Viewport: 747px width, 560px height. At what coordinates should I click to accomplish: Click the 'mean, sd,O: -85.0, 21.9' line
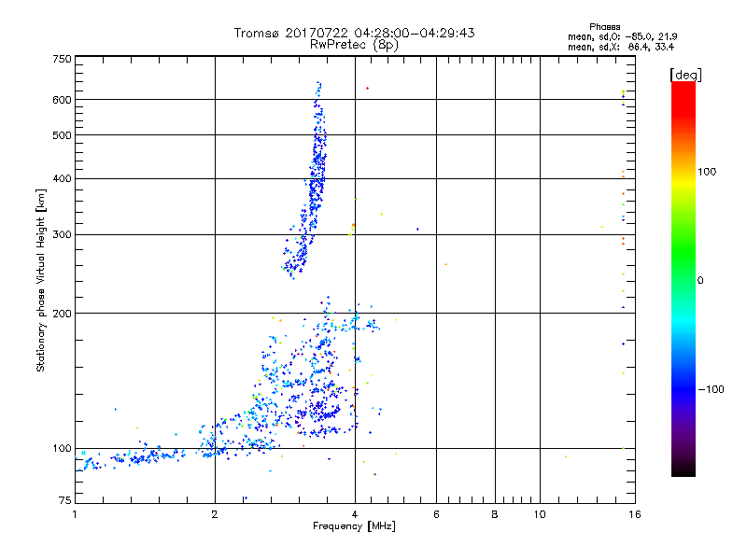622,36
